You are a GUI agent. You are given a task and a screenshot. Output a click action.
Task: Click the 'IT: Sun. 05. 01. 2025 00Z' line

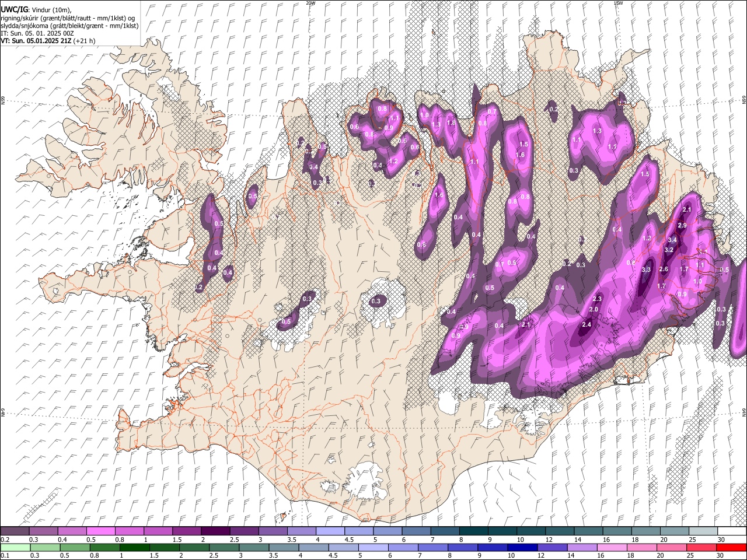[x=37, y=33]
